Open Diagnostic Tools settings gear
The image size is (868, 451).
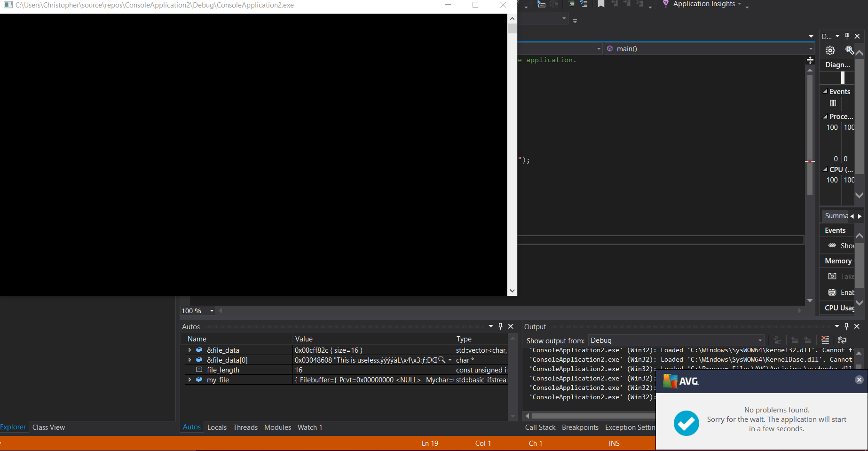tap(830, 50)
